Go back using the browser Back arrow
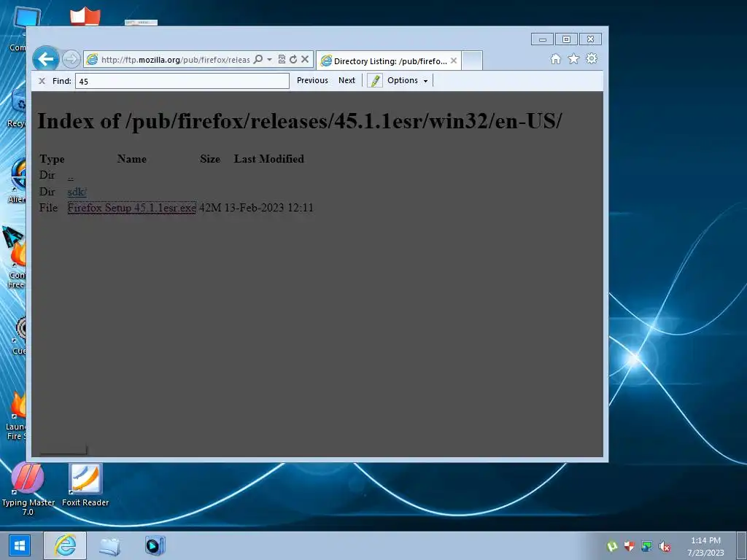Screen dimensions: 747x560 [46, 59]
